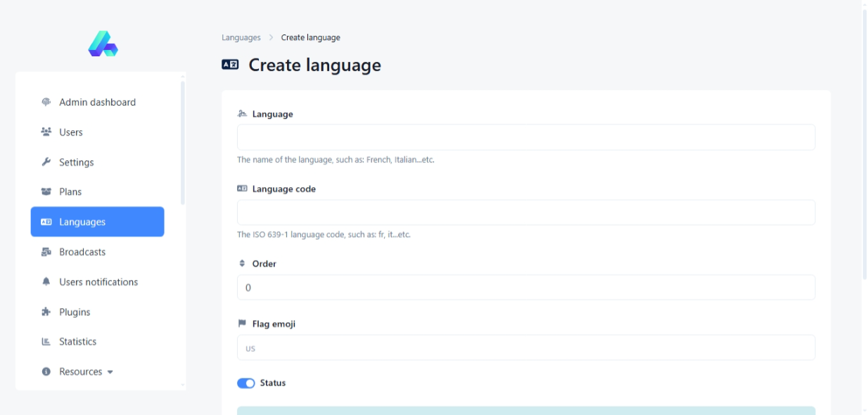Click the Plans boxes icon
Image resolution: width=868 pixels, height=415 pixels.
46,192
